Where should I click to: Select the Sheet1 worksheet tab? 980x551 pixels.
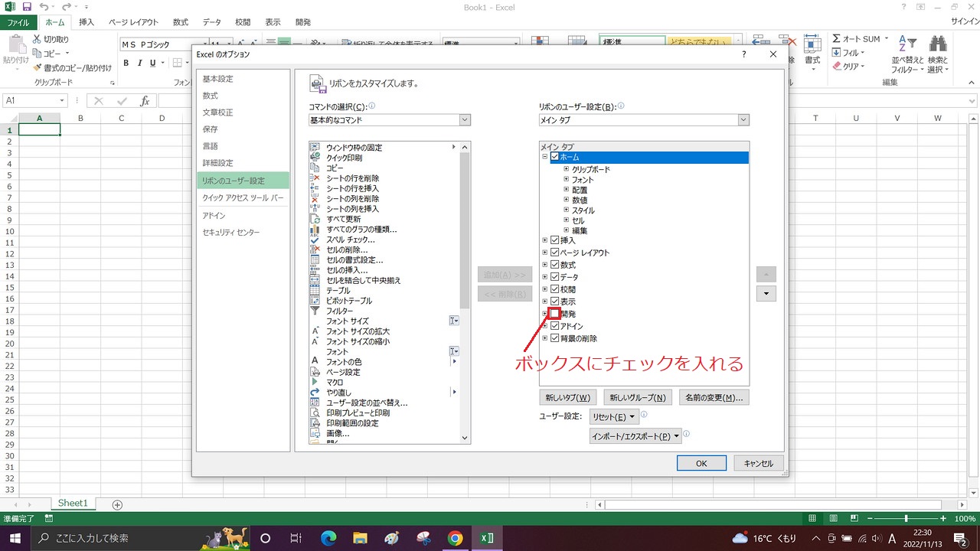pyautogui.click(x=73, y=504)
